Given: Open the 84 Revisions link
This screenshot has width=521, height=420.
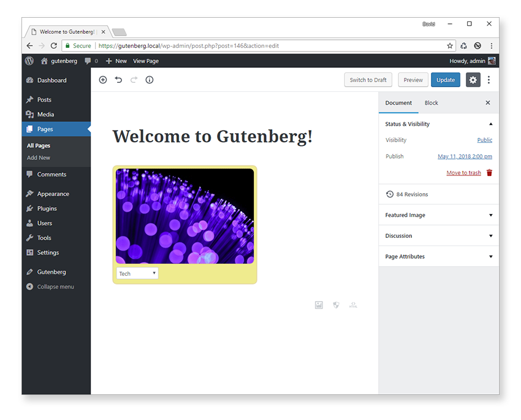Looking at the screenshot, I should point(412,194).
